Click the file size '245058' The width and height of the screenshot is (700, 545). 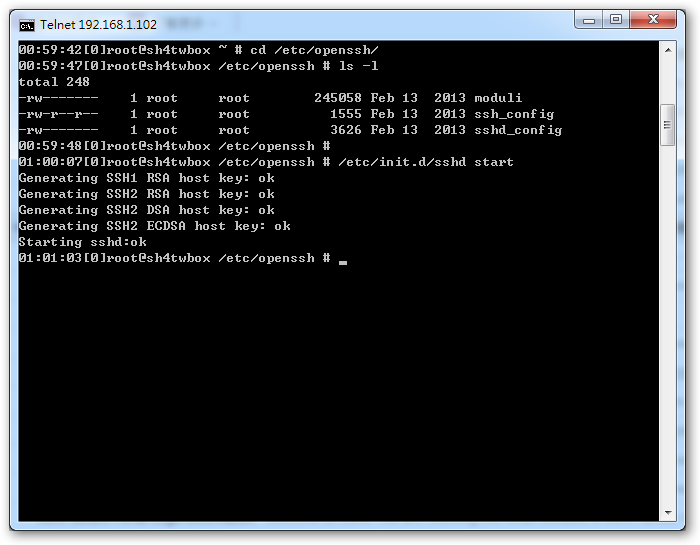click(x=338, y=98)
